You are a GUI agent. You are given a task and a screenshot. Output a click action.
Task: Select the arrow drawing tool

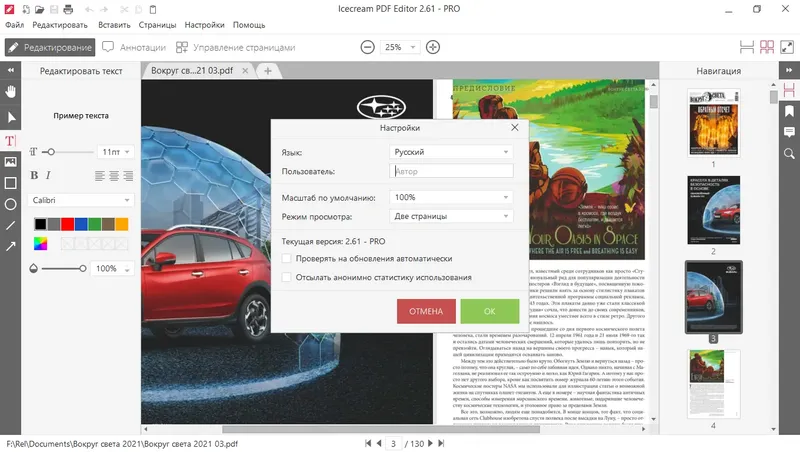click(x=10, y=246)
